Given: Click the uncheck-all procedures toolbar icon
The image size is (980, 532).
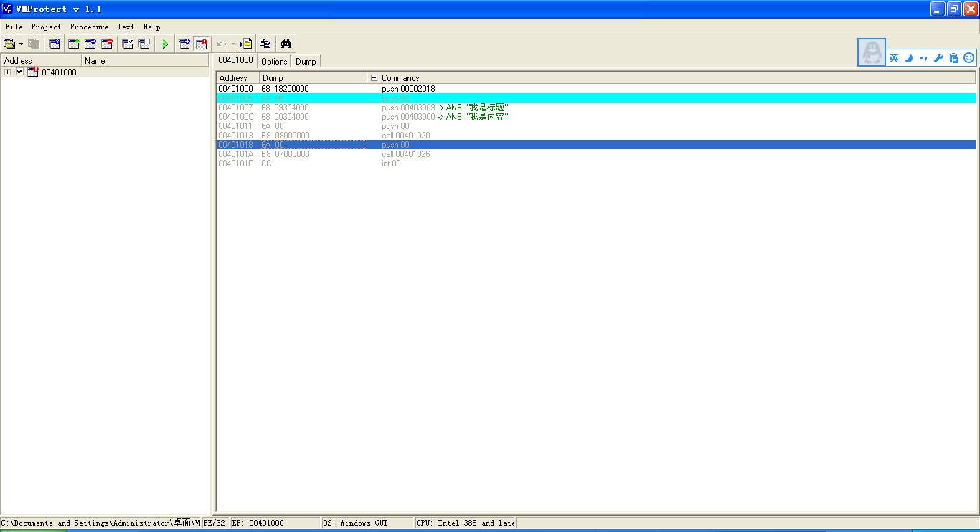Looking at the screenshot, I should click(x=144, y=44).
